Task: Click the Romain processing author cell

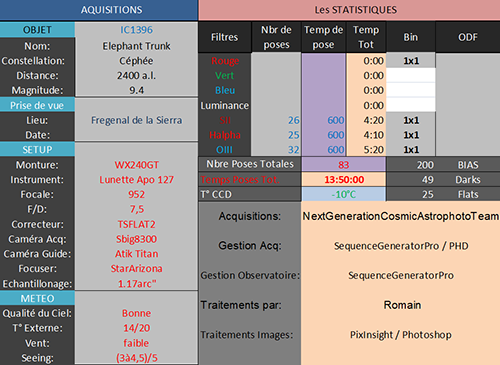Action: coord(401,305)
